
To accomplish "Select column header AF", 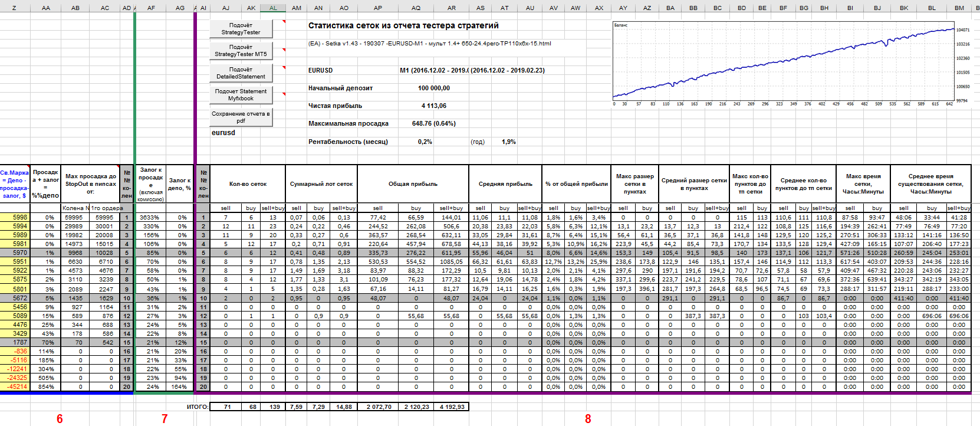I will [x=151, y=8].
